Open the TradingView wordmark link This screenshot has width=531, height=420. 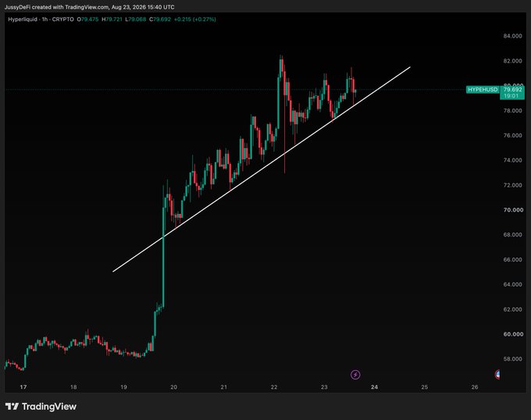pos(49,406)
